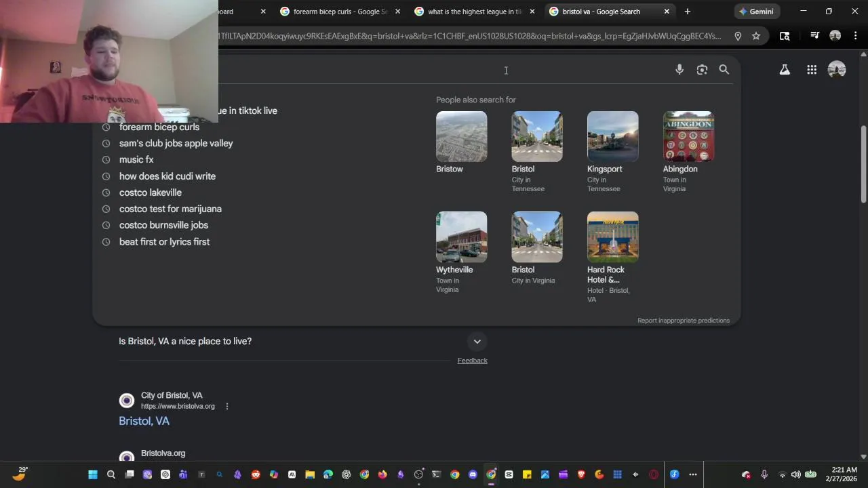This screenshot has width=868, height=488.
Task: Open the Bristolva.org result
Action: pos(163,453)
